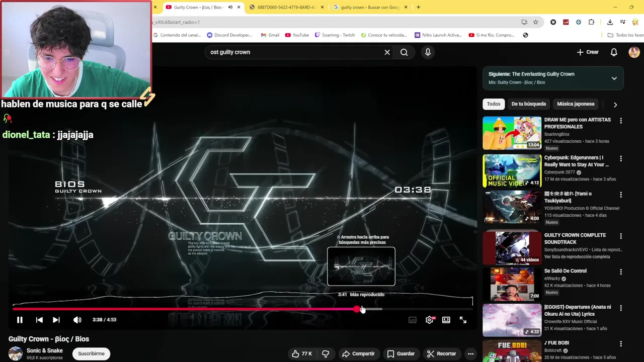Open the YouTube bookmark
The image size is (644, 362).
(297, 35)
